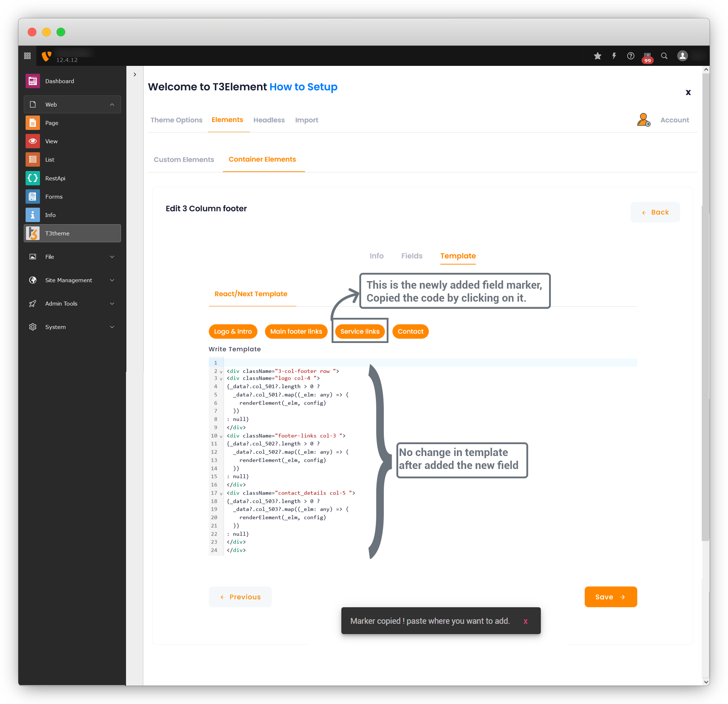Select the Elements tab

click(x=227, y=119)
